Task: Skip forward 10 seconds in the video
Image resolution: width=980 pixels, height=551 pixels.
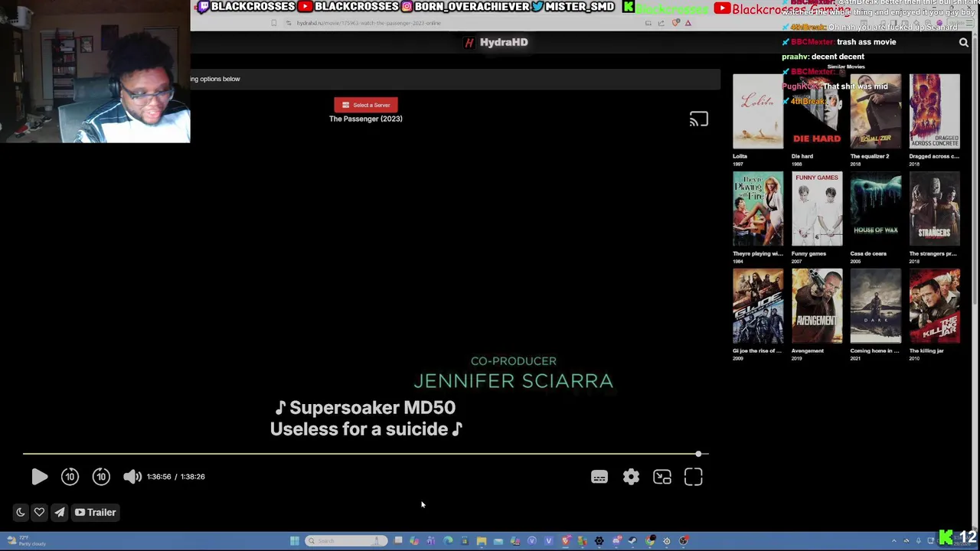Action: tap(101, 477)
